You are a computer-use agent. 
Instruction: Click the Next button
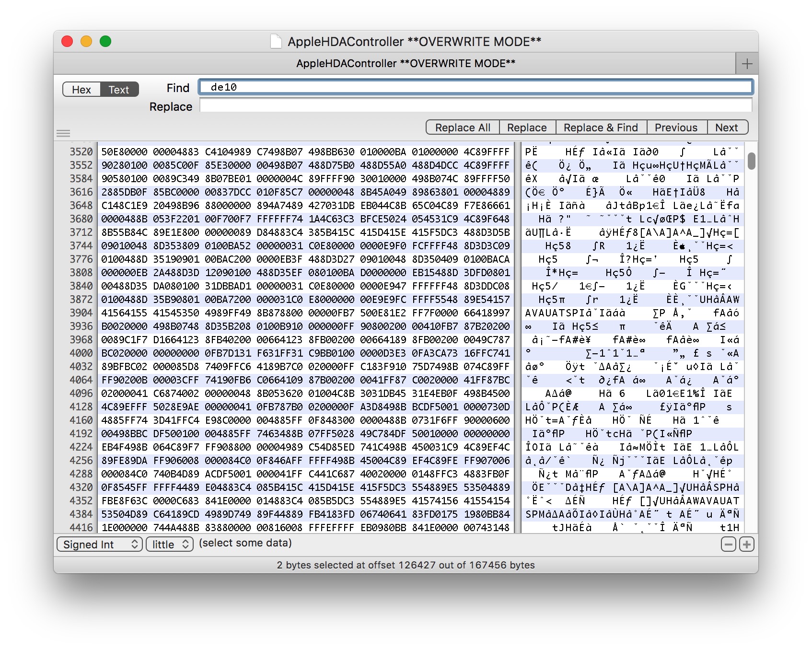(727, 128)
